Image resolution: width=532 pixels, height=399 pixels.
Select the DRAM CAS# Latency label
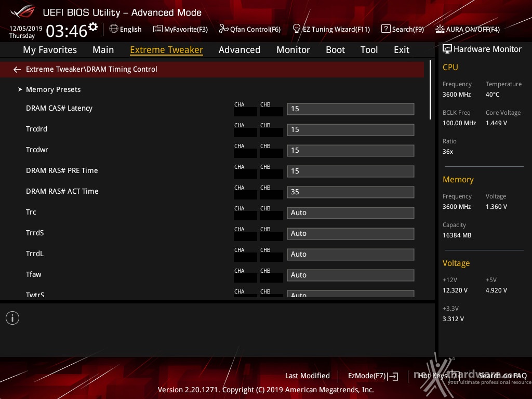tap(59, 108)
